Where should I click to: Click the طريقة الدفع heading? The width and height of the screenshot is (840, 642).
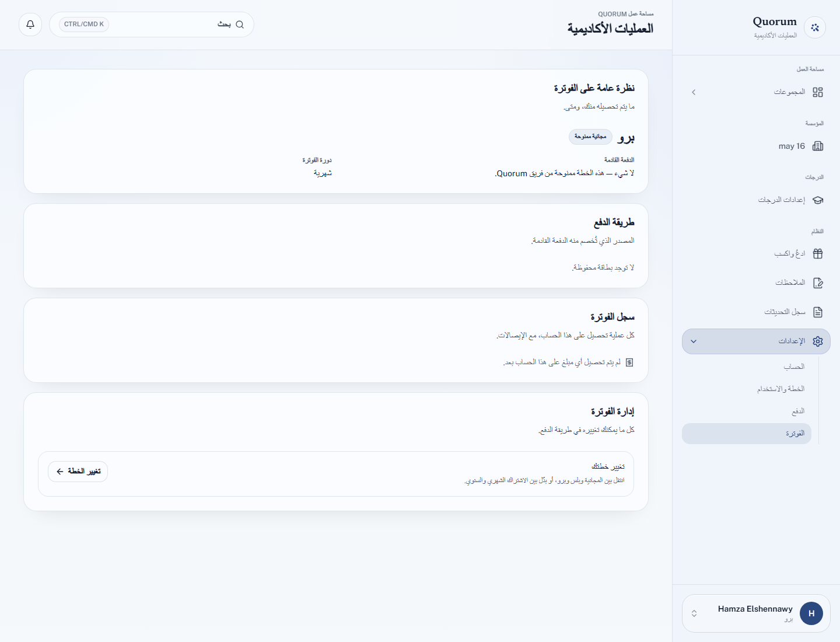pyautogui.click(x=614, y=222)
